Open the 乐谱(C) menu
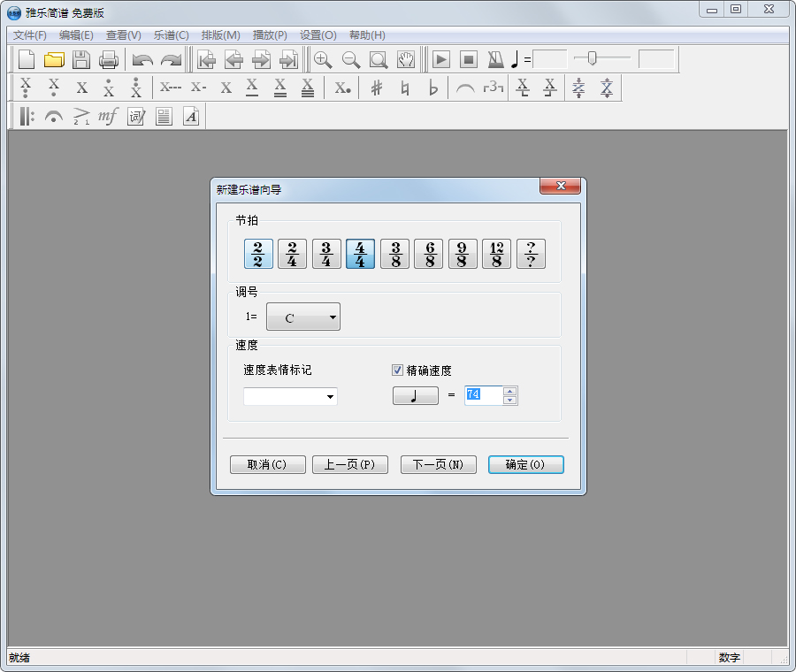Viewport: 796px width, 672px height. tap(171, 35)
